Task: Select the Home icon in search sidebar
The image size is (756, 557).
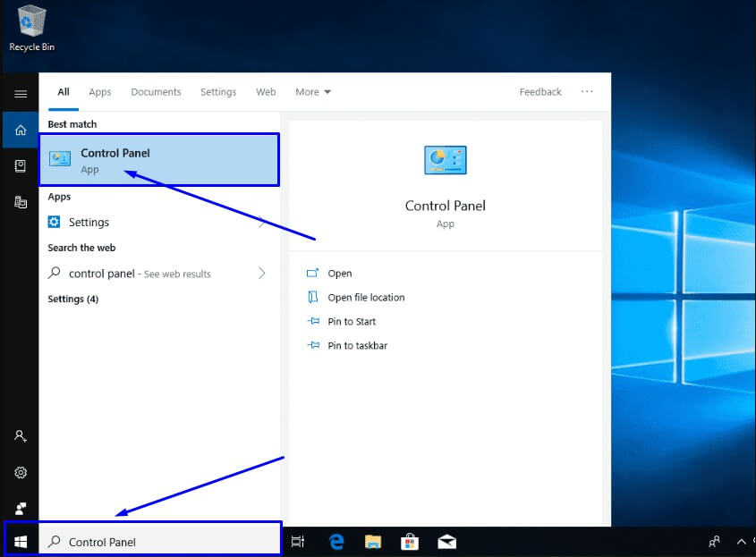Action: 21,130
